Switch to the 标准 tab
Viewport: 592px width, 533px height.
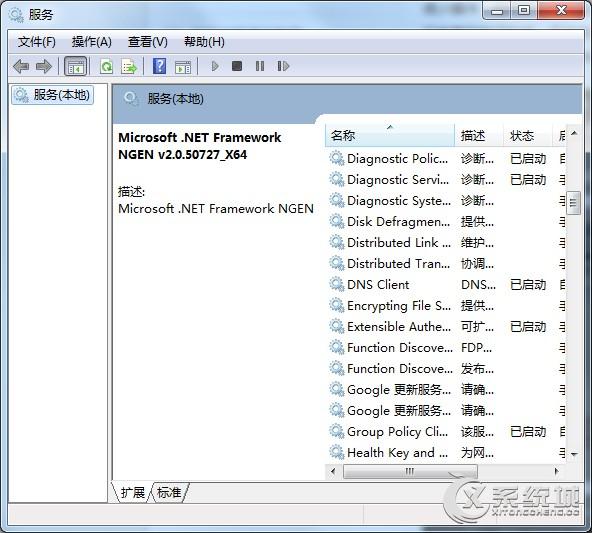point(169,492)
